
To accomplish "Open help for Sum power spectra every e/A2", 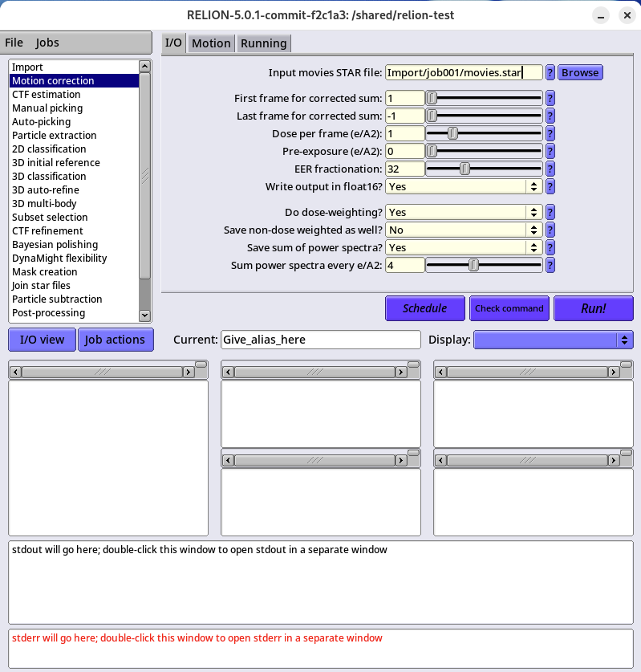I will (550, 265).
